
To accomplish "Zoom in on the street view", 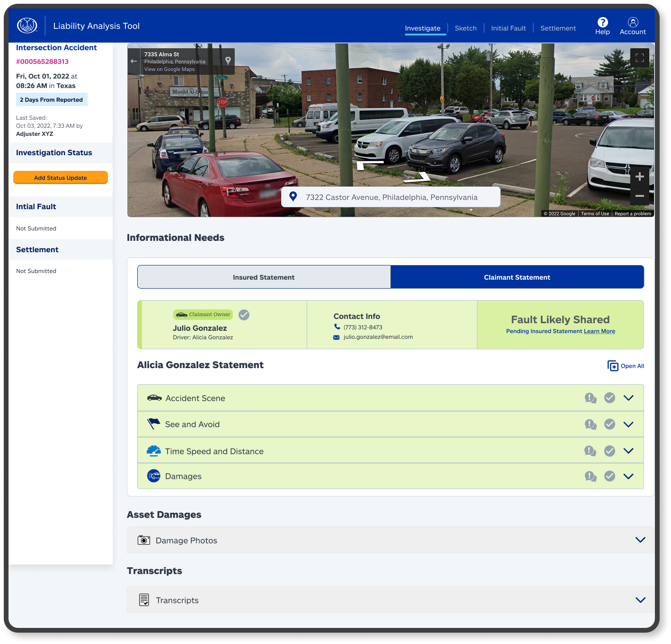I will (x=640, y=176).
